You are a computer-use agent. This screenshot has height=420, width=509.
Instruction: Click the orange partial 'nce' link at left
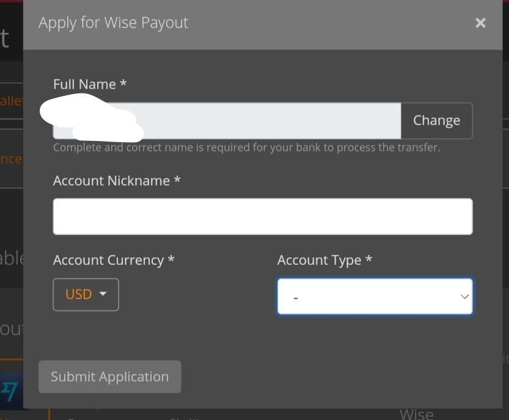coord(11,159)
